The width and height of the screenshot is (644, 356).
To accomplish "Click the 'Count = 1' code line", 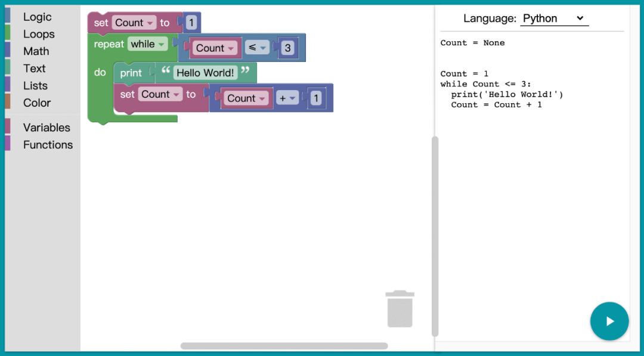I will (464, 74).
